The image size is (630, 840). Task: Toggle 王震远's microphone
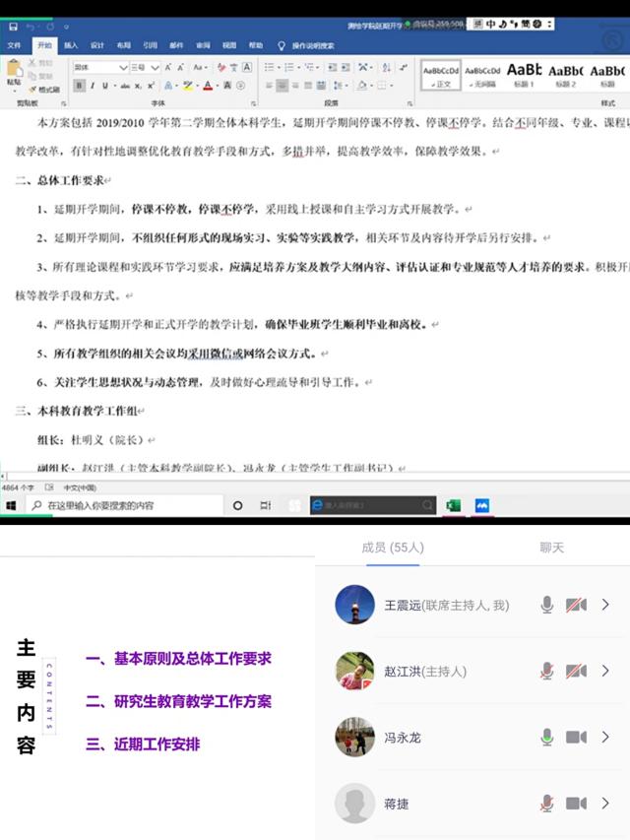pyautogui.click(x=547, y=605)
